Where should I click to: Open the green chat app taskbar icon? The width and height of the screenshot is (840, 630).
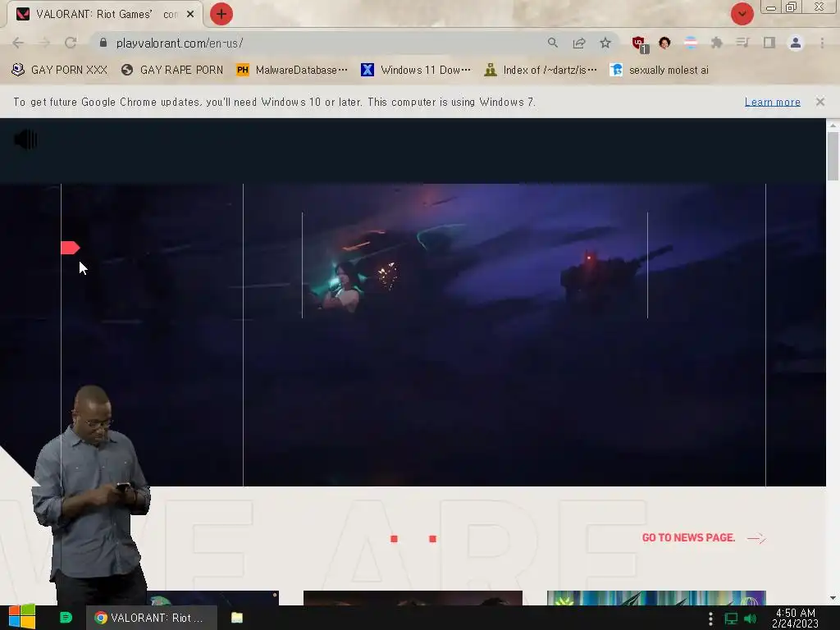coord(66,618)
